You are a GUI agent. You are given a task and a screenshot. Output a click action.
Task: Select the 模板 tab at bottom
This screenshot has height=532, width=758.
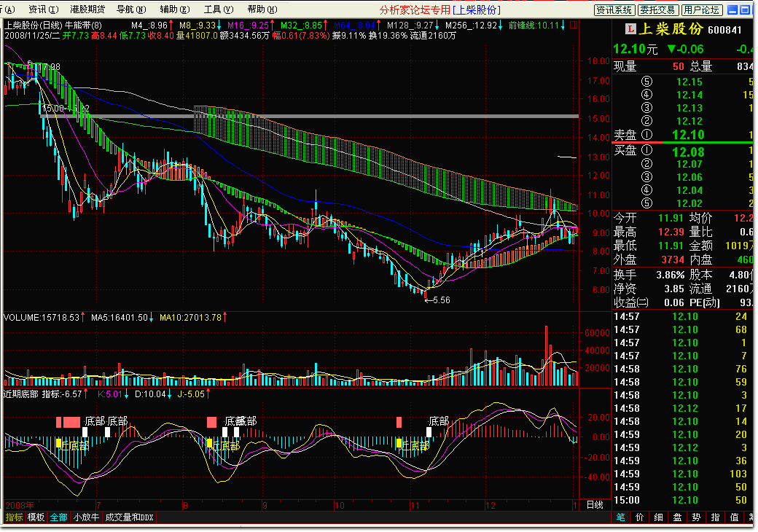coord(36,517)
